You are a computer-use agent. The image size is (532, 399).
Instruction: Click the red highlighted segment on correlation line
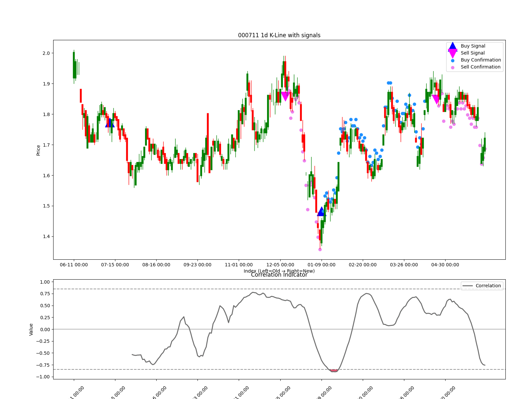tap(334, 370)
